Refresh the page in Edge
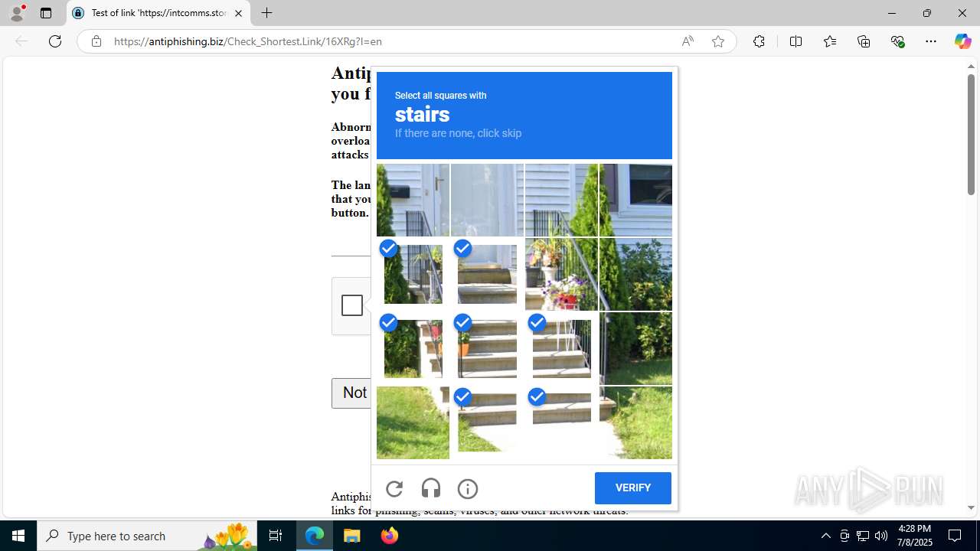The height and width of the screenshot is (551, 980). (x=55, y=41)
